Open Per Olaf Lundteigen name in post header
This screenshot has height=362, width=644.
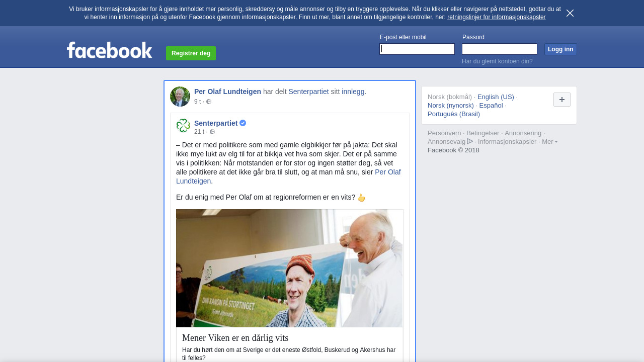pyautogui.click(x=227, y=92)
